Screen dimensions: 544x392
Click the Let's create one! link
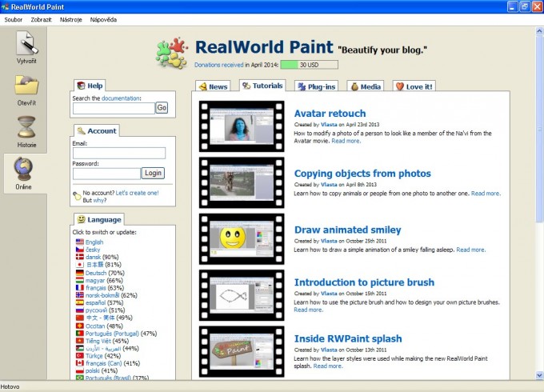click(137, 193)
